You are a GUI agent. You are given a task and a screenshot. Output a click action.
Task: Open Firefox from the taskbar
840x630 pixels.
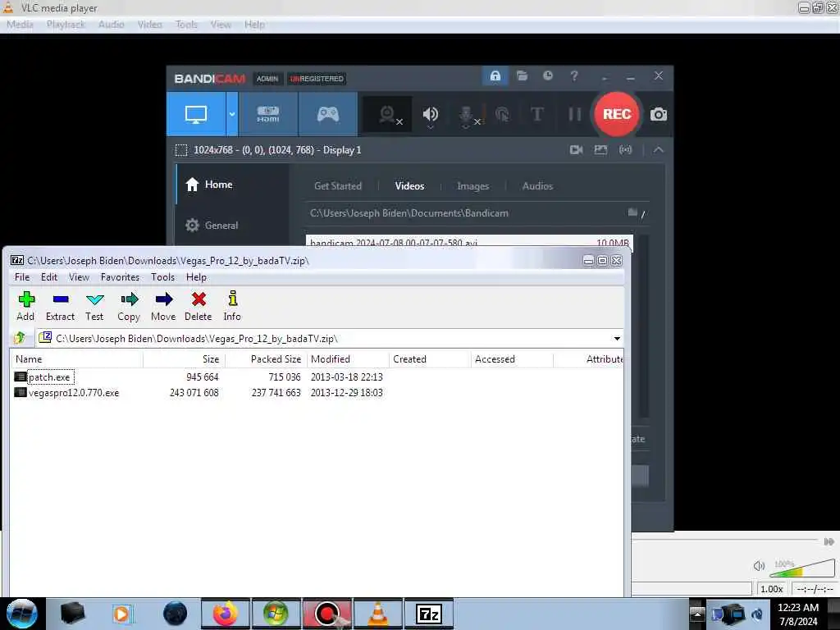[226, 614]
